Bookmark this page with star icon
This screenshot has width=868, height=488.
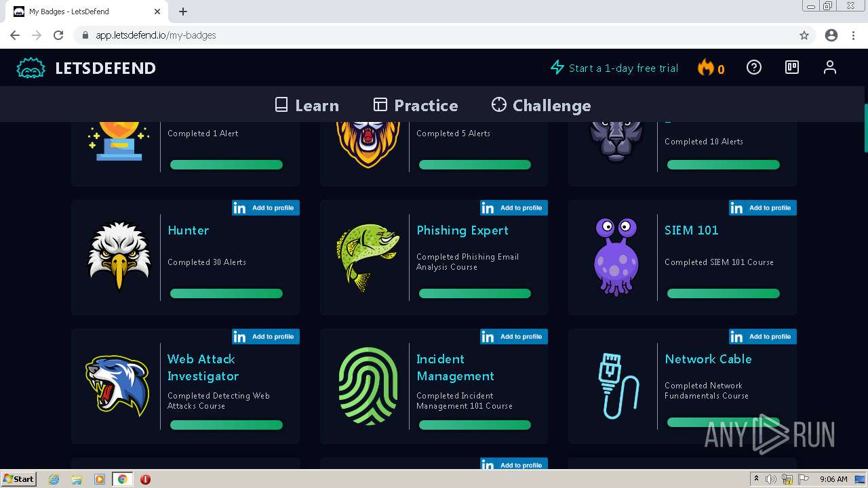click(804, 35)
